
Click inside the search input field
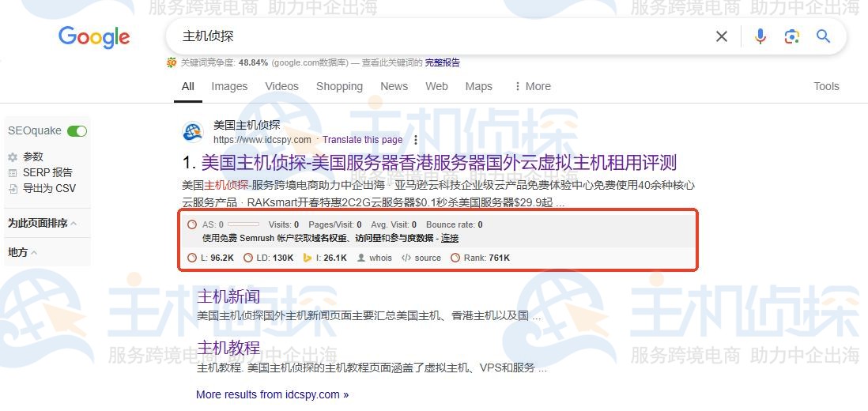click(443, 36)
